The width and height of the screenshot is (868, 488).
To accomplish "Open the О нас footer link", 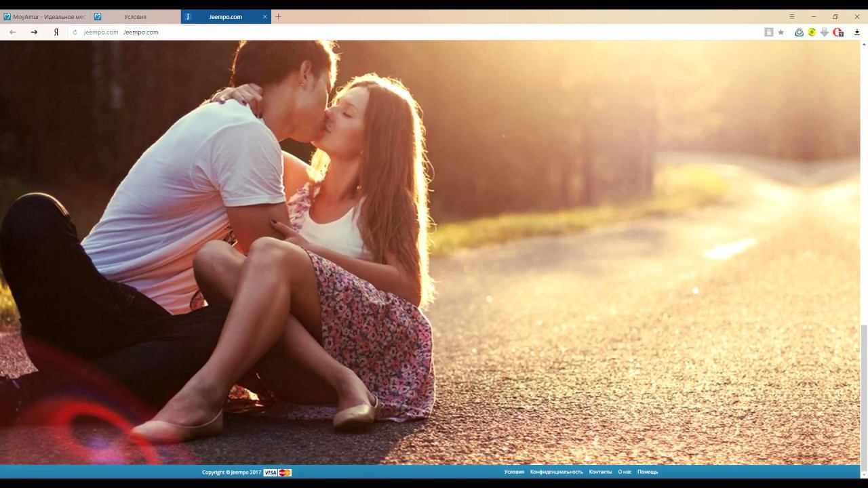I will point(625,472).
